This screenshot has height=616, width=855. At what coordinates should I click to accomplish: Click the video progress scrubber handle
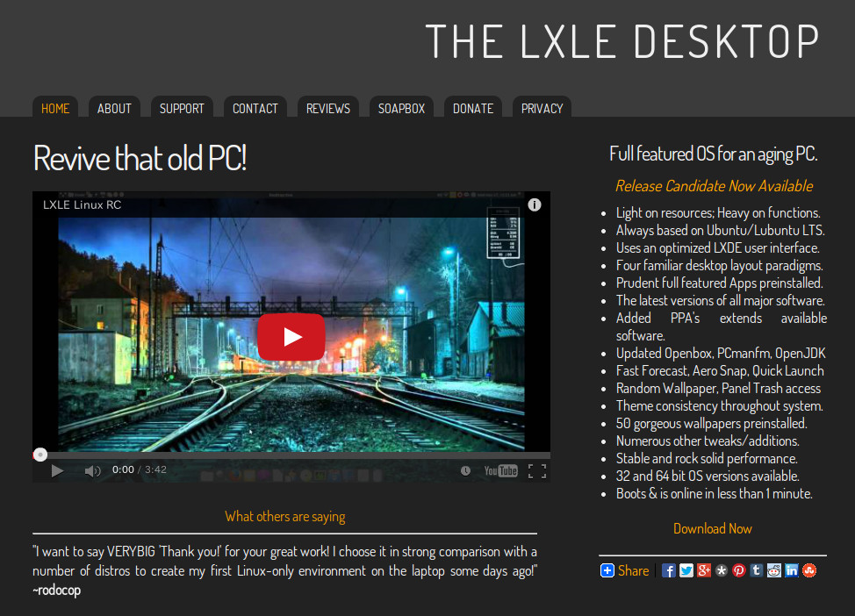40,454
